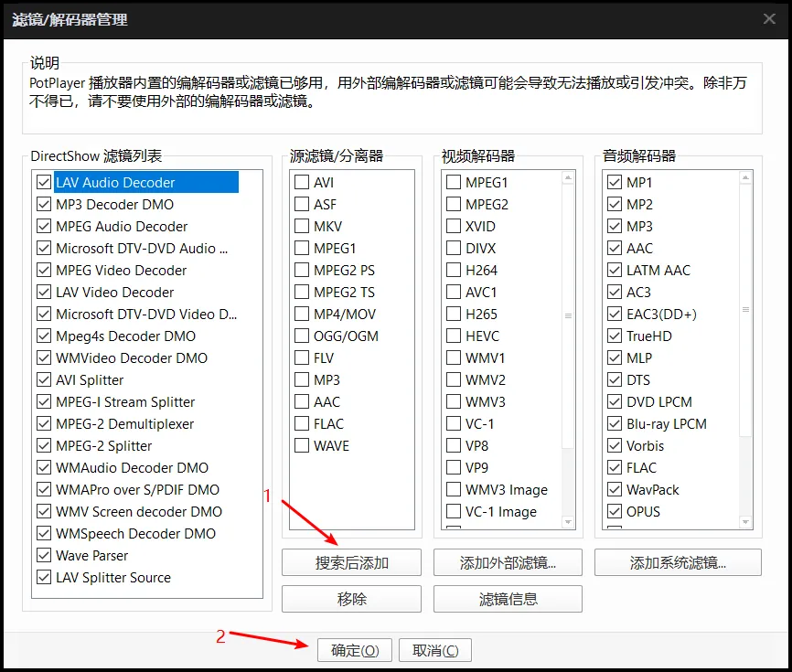Image resolution: width=792 pixels, height=672 pixels.
Task: Enable the MP4/MOV source filter
Action: click(301, 314)
